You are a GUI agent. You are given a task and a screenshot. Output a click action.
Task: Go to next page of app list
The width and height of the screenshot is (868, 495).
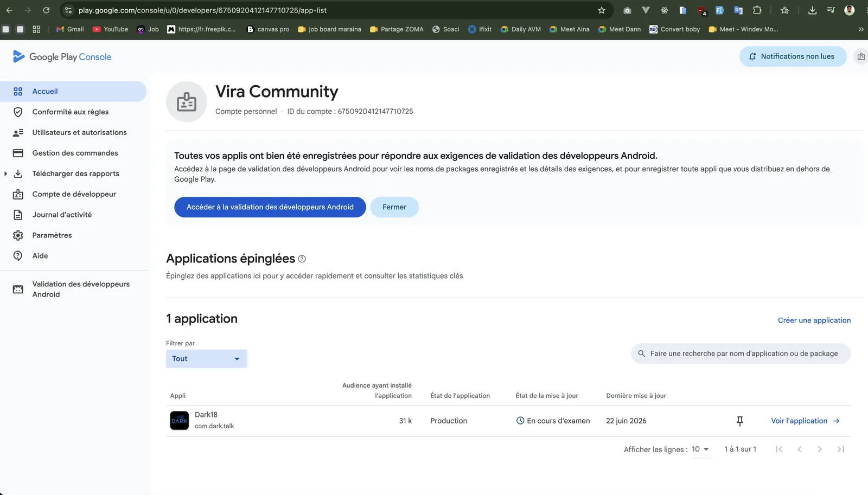coord(820,449)
